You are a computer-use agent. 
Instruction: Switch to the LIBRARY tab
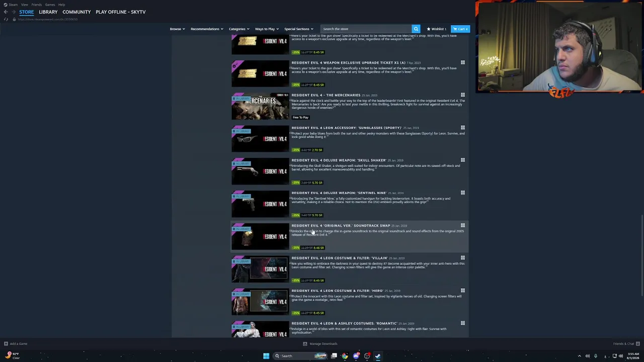tap(48, 12)
